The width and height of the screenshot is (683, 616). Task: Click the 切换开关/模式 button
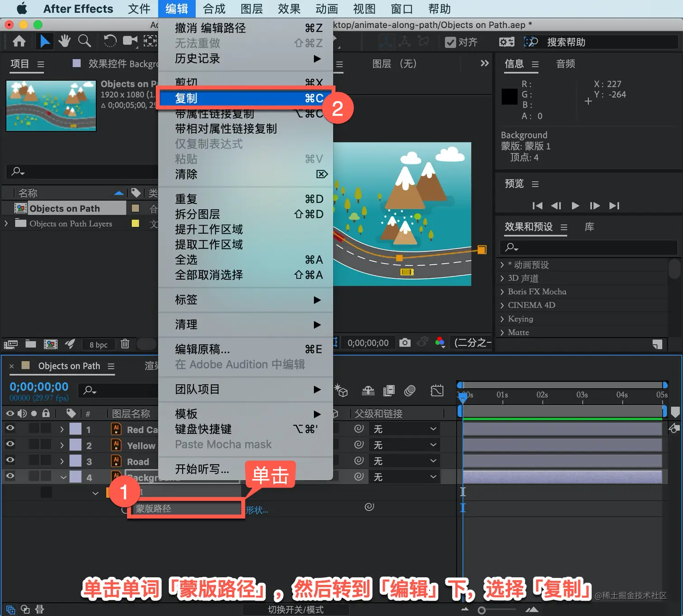pos(296,610)
